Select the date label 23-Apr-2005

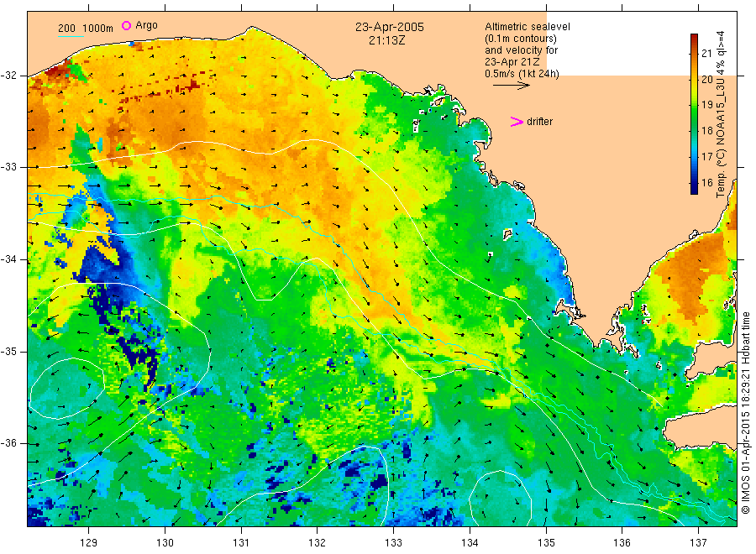click(x=390, y=27)
